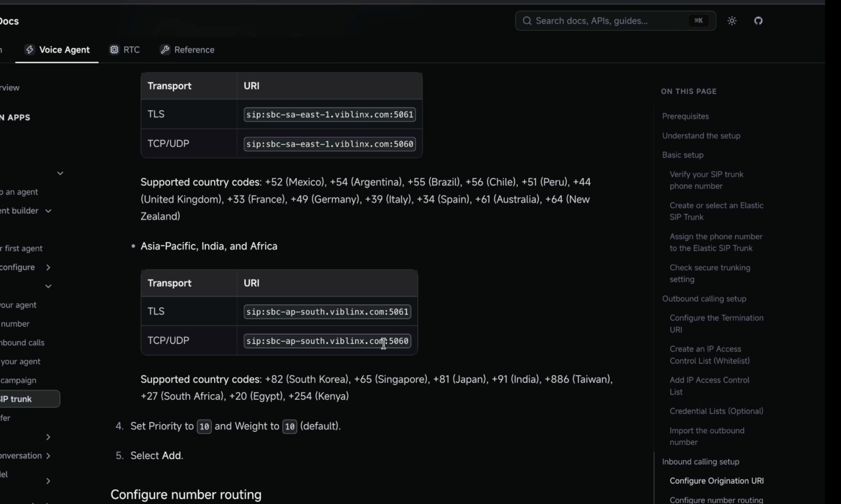Open the GitHub repository icon
This screenshot has width=841, height=504.
[x=758, y=21]
